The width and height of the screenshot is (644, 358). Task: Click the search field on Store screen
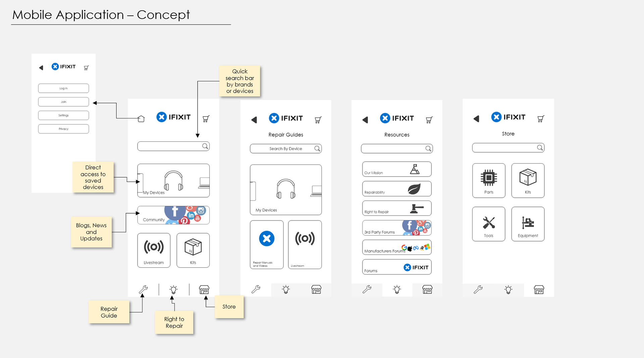coord(508,148)
